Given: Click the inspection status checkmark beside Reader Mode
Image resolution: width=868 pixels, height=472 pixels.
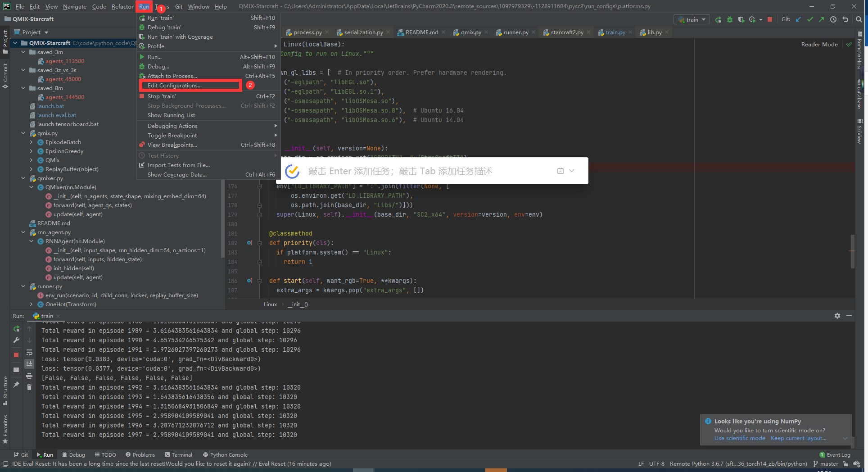Looking at the screenshot, I should [x=849, y=45].
